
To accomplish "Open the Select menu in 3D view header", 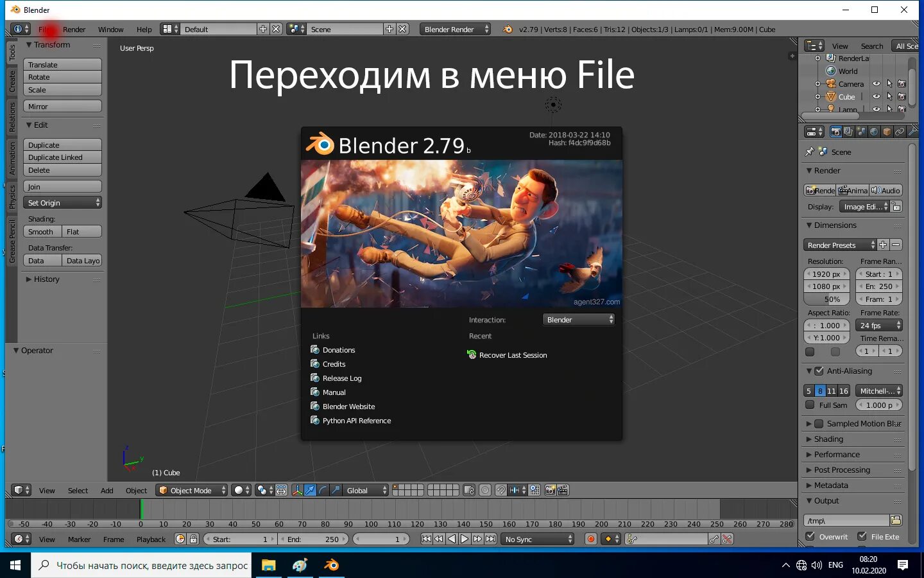I will (78, 490).
